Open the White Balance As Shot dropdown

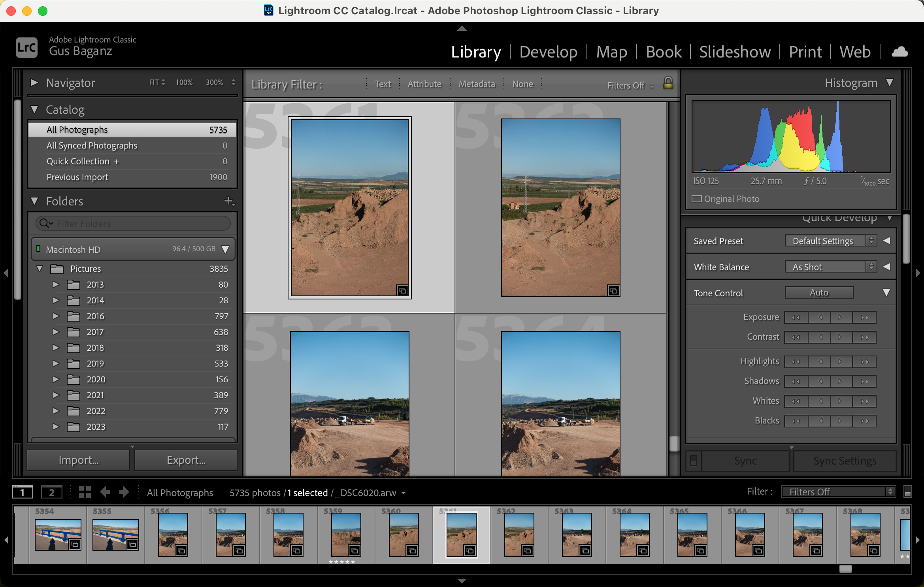tap(830, 267)
